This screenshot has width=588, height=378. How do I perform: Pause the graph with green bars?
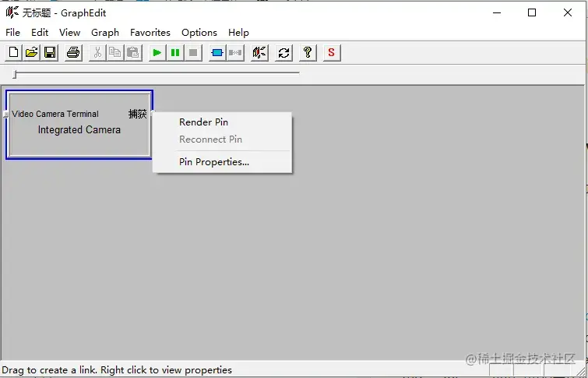(x=175, y=52)
